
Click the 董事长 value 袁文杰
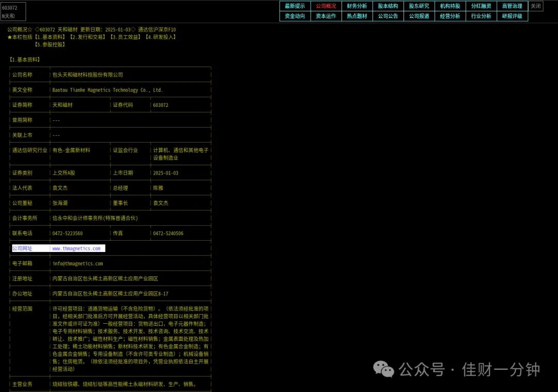tap(161, 203)
